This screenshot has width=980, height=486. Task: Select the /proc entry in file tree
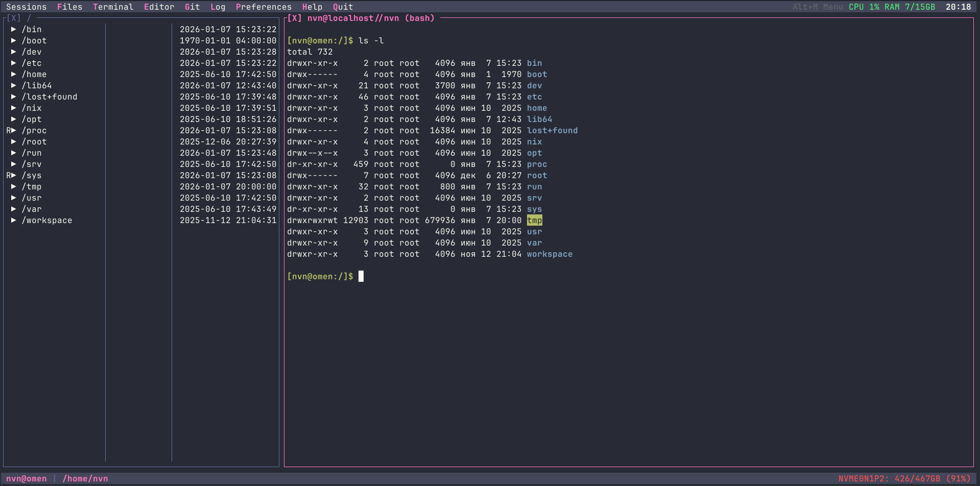(34, 130)
